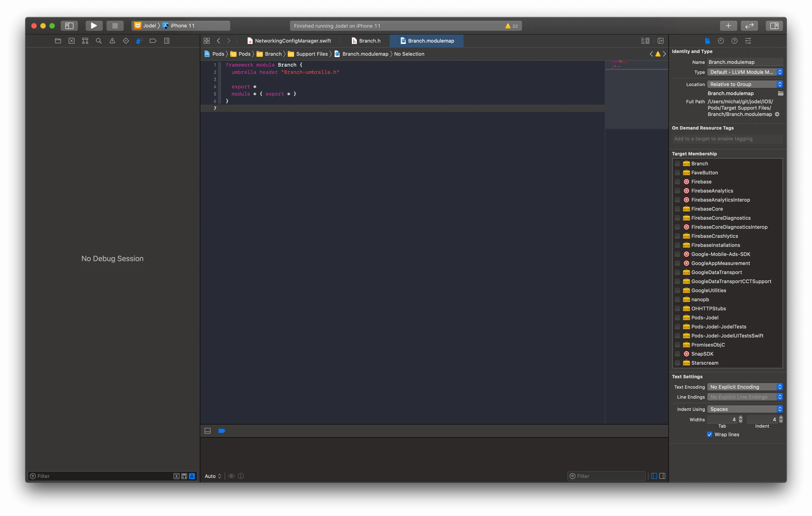The width and height of the screenshot is (812, 516).
Task: Show the History inspector
Action: pos(721,41)
